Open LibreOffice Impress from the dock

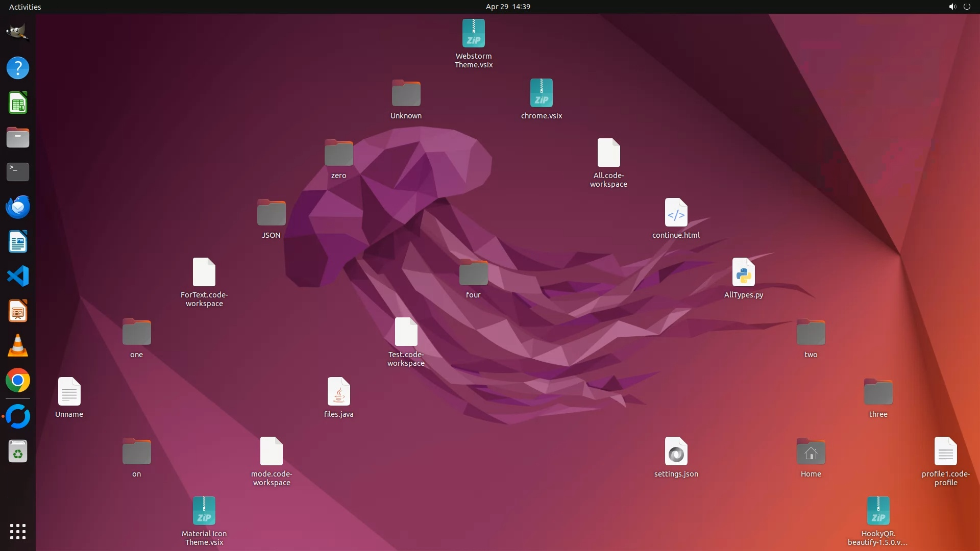click(18, 311)
